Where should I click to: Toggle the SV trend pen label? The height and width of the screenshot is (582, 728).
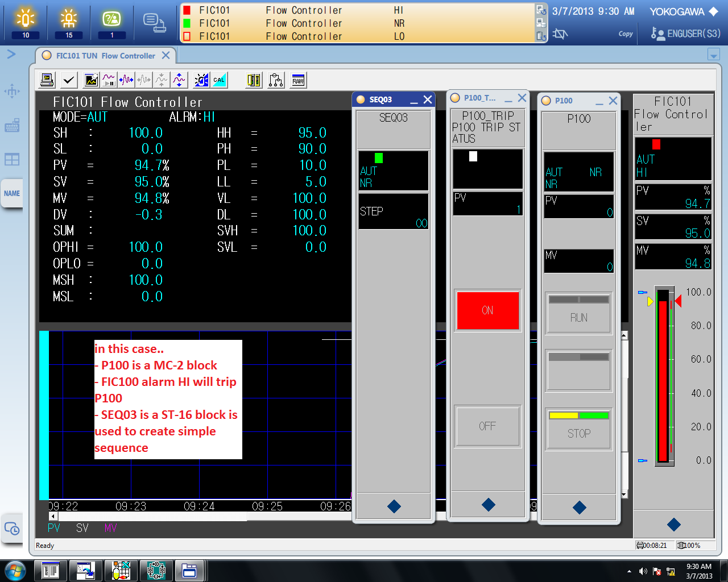82,528
